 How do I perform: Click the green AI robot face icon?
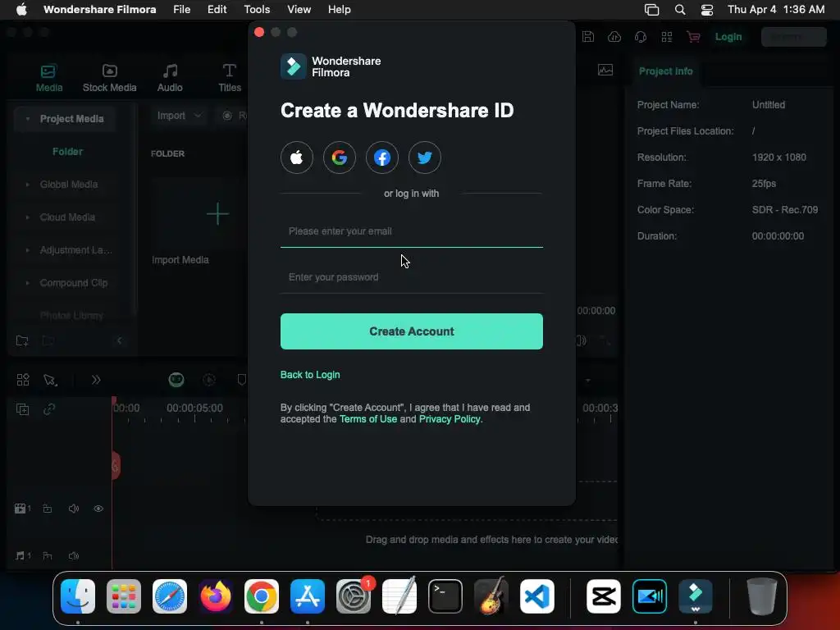coord(176,380)
